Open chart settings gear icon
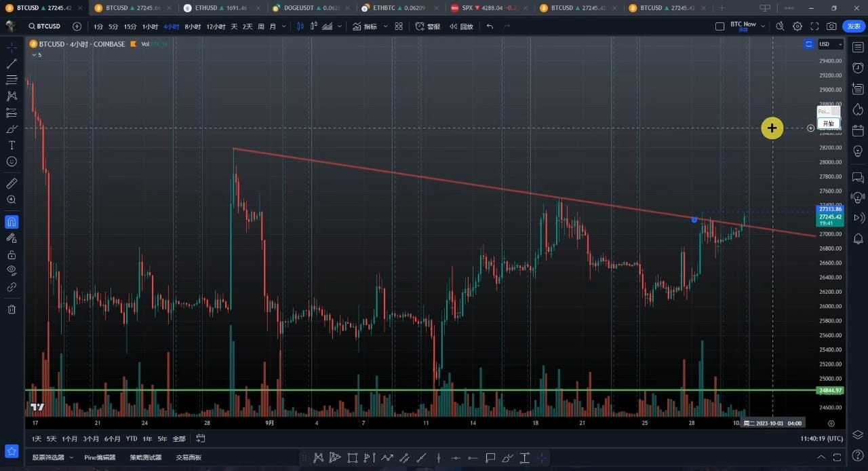 (x=797, y=26)
